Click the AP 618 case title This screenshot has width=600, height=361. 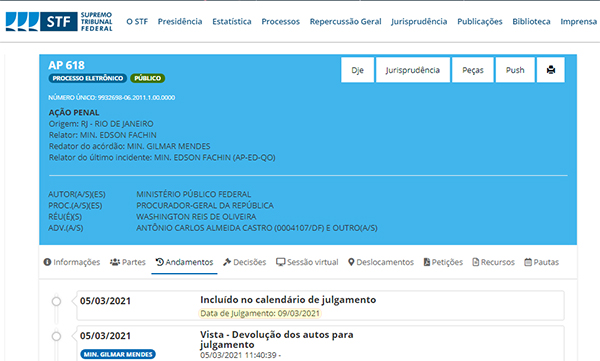pos(67,65)
